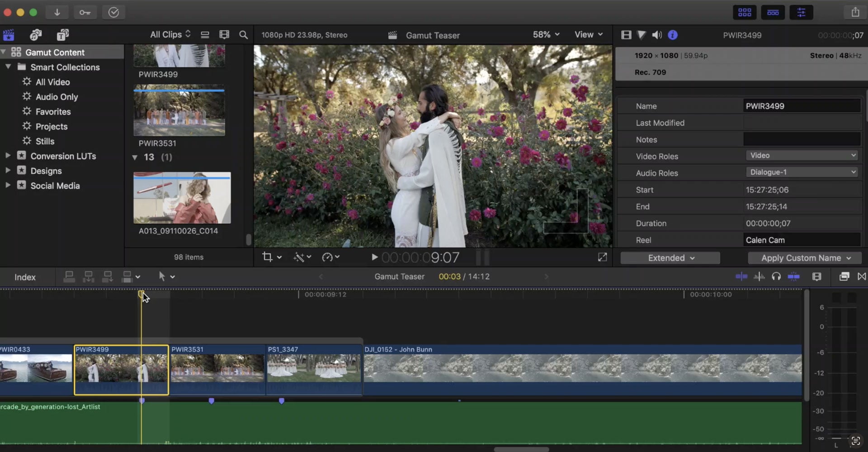Viewport: 868px width, 452px height.
Task: Show the Libraries sidebar clapper icon
Action: click(x=9, y=35)
